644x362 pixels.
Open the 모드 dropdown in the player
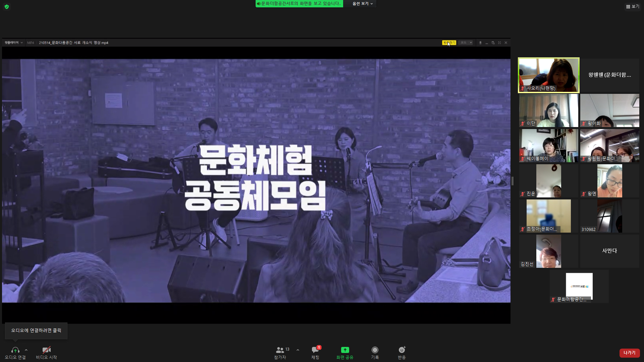(466, 43)
